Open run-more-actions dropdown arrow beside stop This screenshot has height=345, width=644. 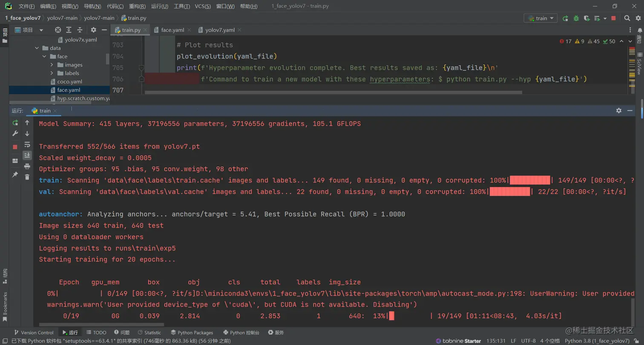[x=606, y=18]
